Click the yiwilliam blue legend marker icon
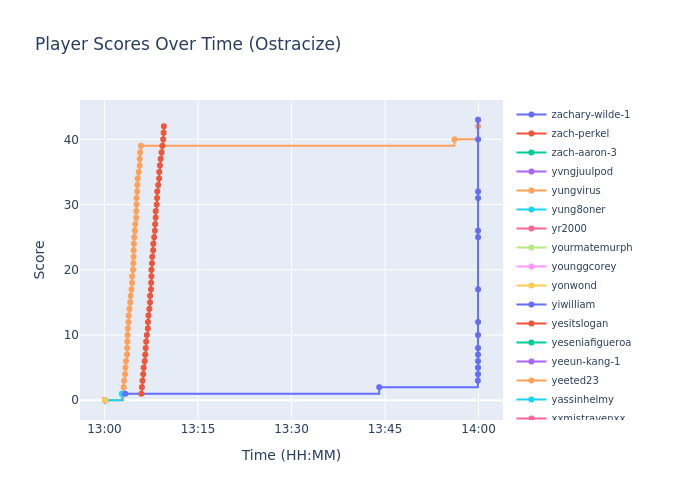The height and width of the screenshot is (500, 700). point(531,305)
